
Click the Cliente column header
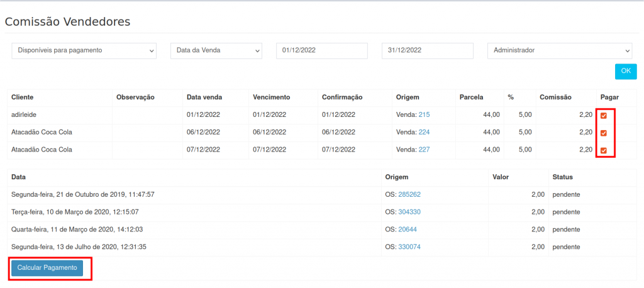point(22,97)
